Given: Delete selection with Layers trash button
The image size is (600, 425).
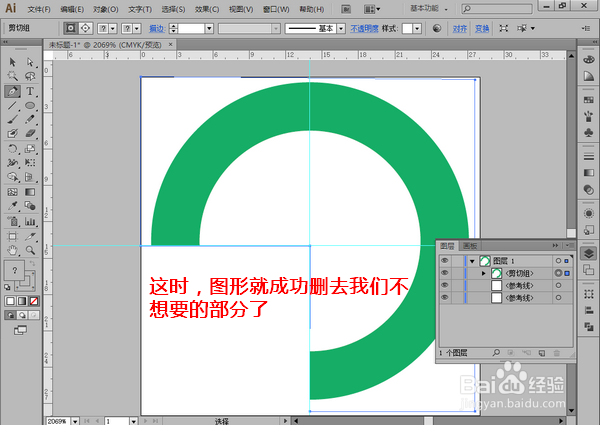Looking at the screenshot, I should tap(557, 353).
